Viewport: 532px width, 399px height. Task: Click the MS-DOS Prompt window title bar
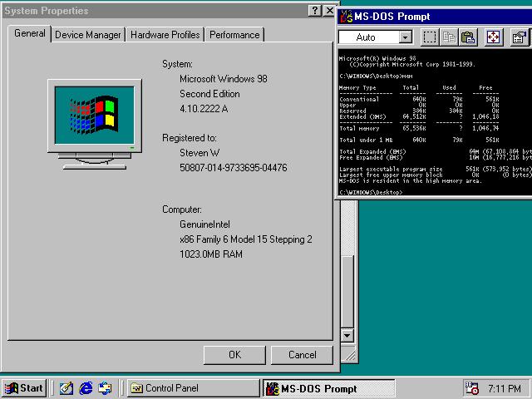coord(435,17)
